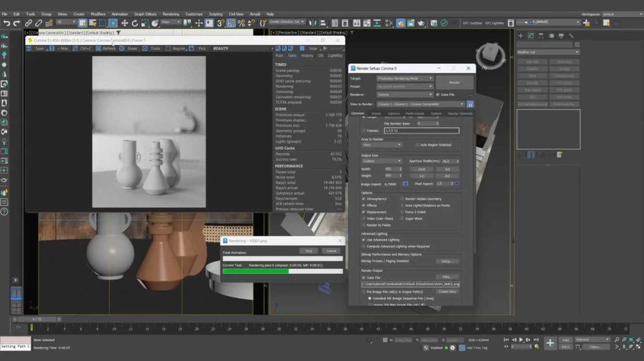Image resolution: width=644 pixels, height=361 pixels.
Task: Toggle Use Advanced Lighting checkbox
Action: (x=363, y=240)
